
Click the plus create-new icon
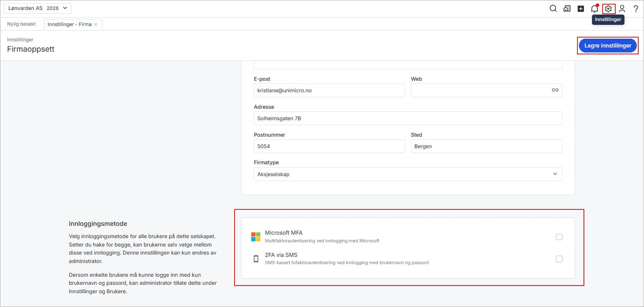pyautogui.click(x=581, y=8)
